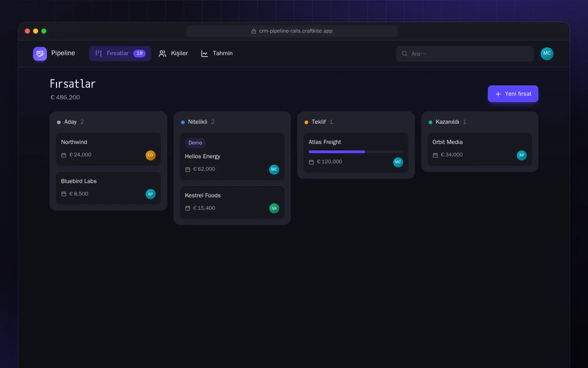588x368 pixels.
Task: Open the Fırsatlar tab
Action: point(120,53)
